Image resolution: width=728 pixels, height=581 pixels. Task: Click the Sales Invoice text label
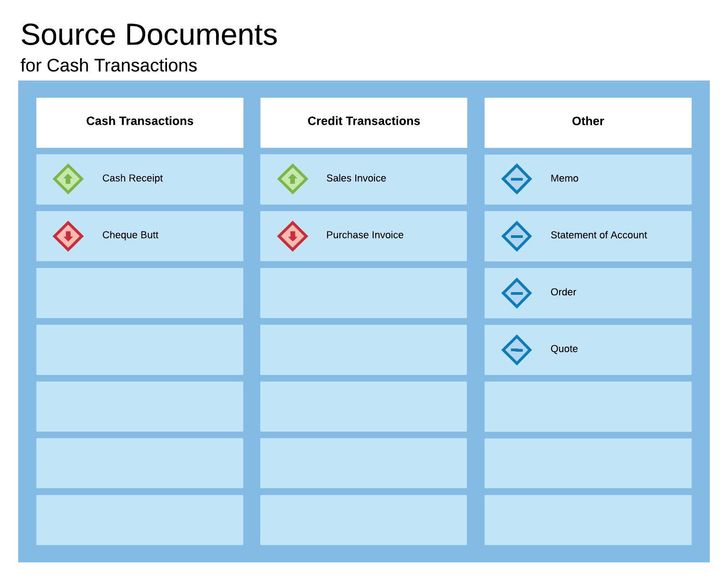tap(356, 179)
